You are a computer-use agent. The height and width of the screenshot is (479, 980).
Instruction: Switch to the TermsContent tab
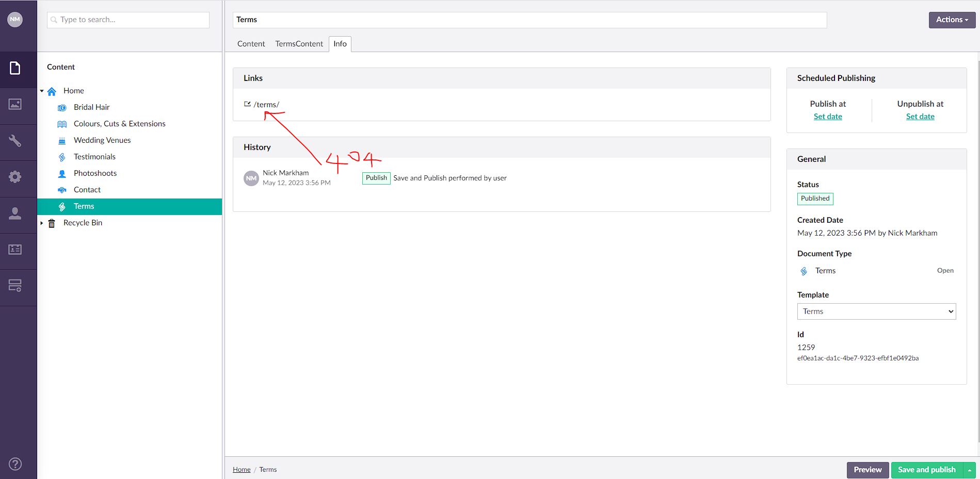point(299,44)
